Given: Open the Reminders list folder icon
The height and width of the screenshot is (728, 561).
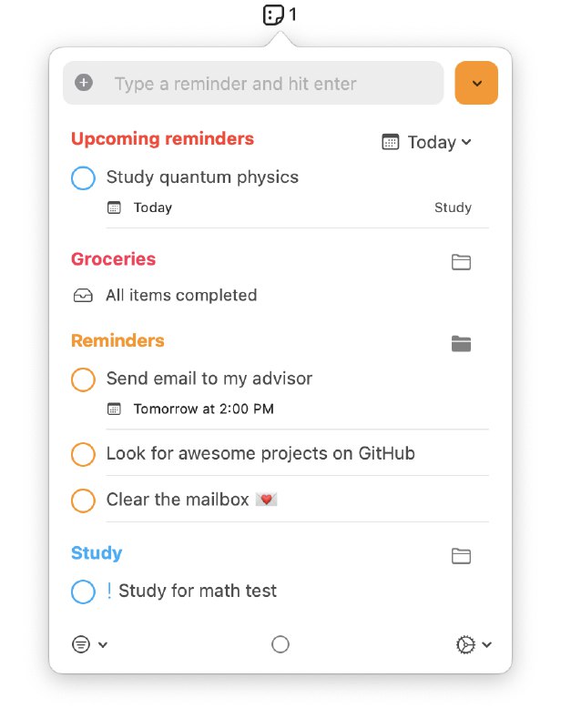Looking at the screenshot, I should click(461, 343).
